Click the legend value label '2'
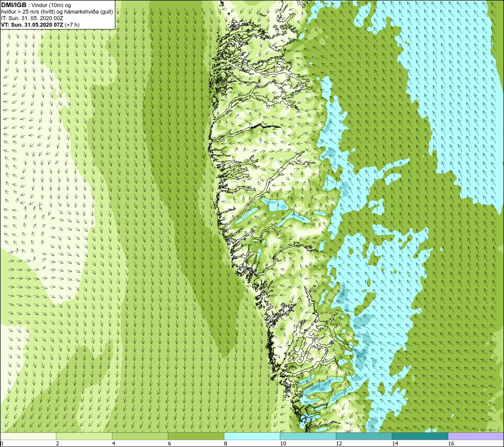 coord(57,443)
